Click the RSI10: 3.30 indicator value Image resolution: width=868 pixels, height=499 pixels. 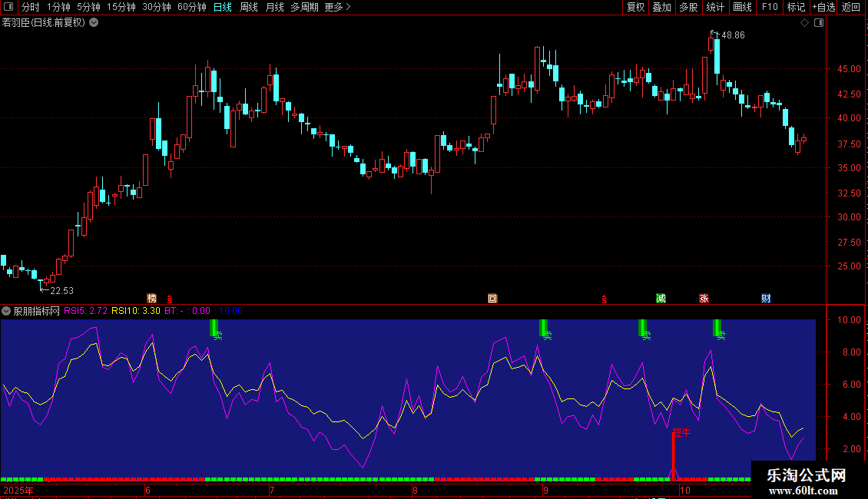136,311
